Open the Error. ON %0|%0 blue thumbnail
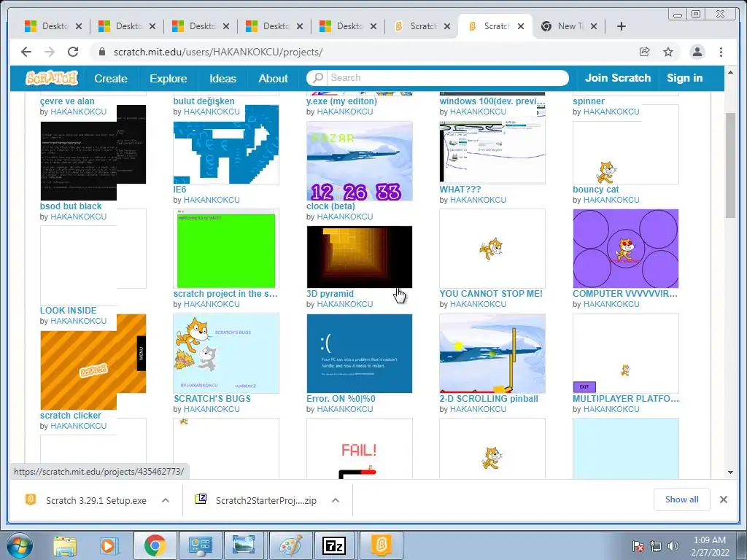This screenshot has width=747, height=560. pyautogui.click(x=359, y=354)
